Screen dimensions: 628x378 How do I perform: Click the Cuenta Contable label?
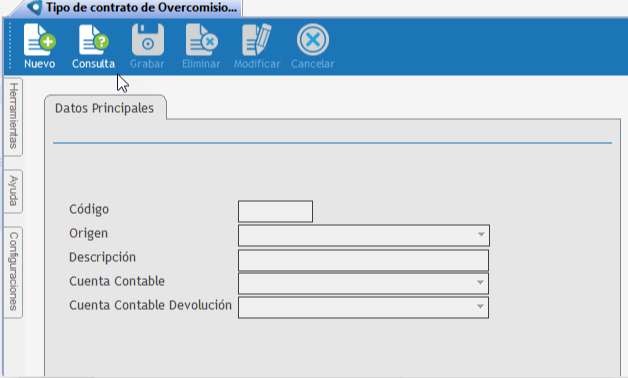117,281
